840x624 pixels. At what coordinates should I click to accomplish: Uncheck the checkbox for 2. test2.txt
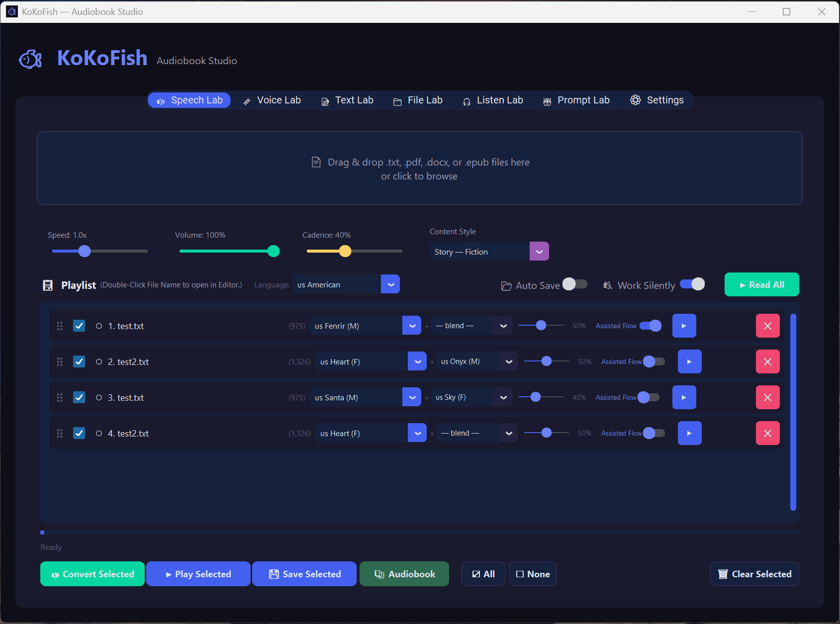(x=79, y=361)
